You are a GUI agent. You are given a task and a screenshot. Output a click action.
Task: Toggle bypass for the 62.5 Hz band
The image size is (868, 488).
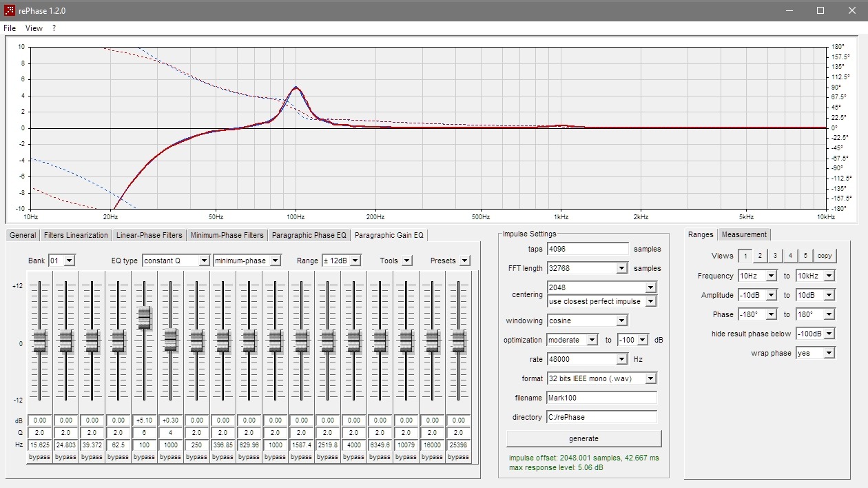(118, 457)
